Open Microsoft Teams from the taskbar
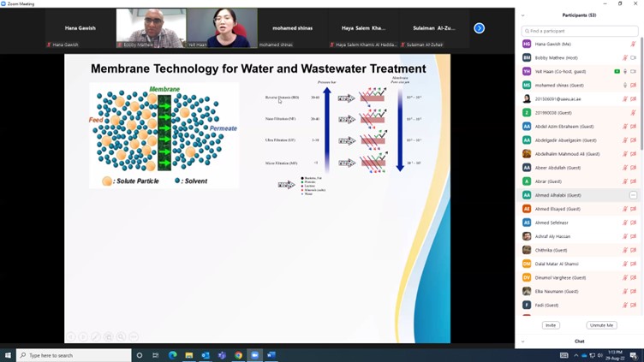Screen dimensions: 644x362 pyautogui.click(x=222, y=355)
